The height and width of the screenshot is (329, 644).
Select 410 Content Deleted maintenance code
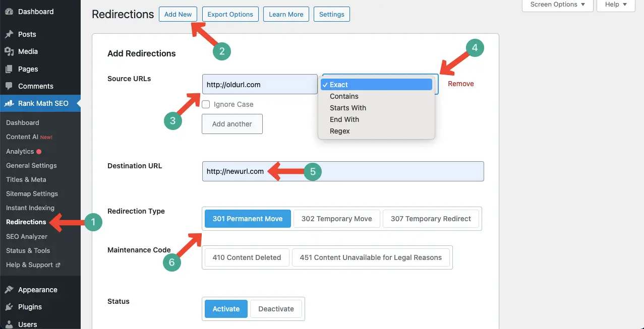point(247,257)
